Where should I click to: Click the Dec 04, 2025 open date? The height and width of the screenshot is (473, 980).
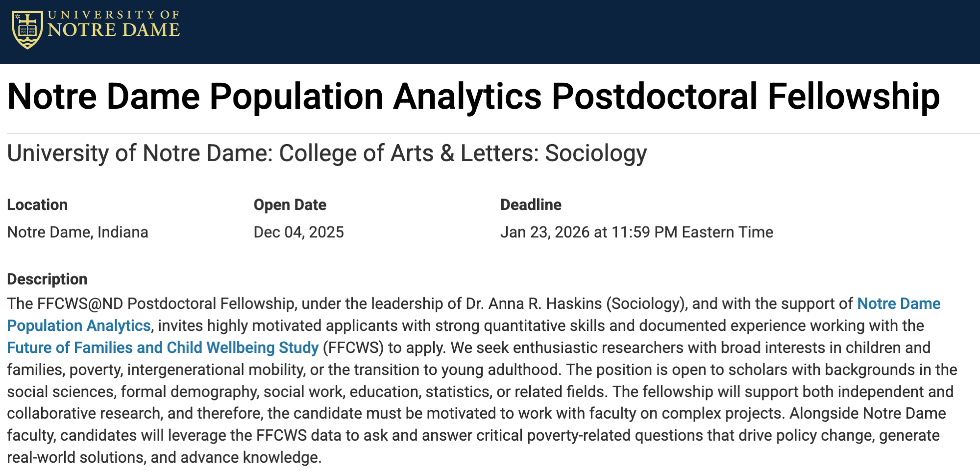tap(298, 232)
